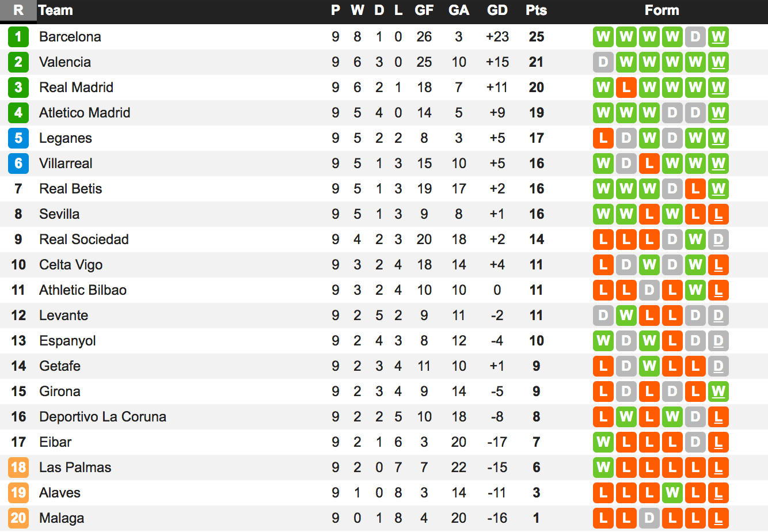Click Malaga's draw icon in the Form column

coord(649,518)
